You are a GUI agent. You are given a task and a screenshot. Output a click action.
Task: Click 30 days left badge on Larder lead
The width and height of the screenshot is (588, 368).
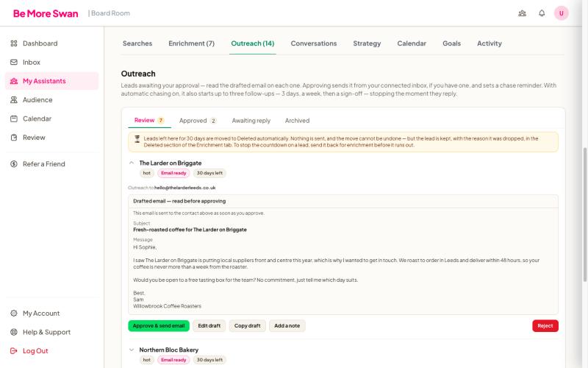pyautogui.click(x=209, y=173)
